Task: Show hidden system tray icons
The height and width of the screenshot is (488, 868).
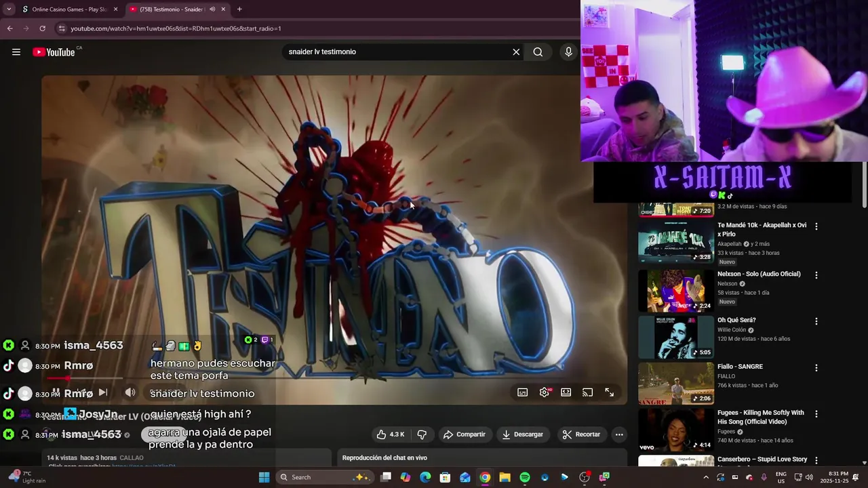Action: point(706,477)
